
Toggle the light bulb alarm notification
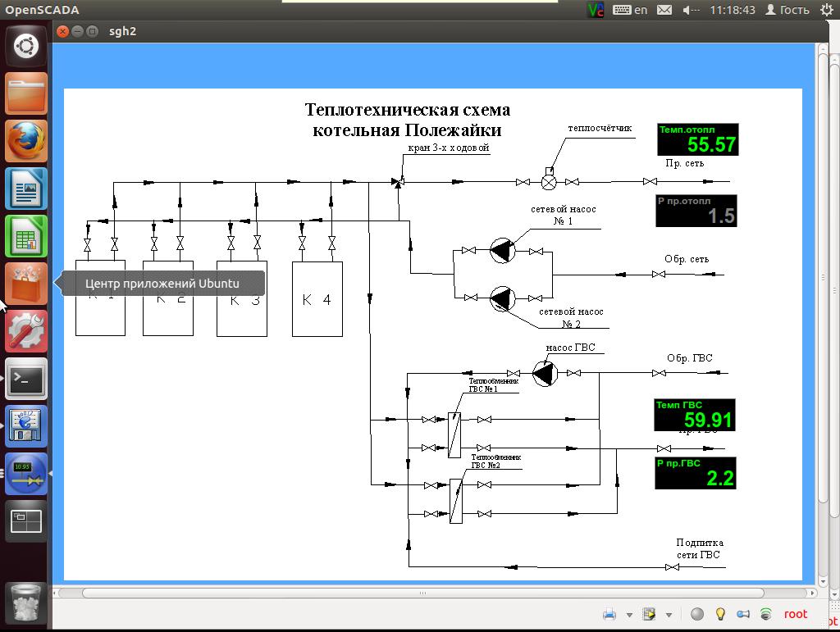(x=720, y=614)
